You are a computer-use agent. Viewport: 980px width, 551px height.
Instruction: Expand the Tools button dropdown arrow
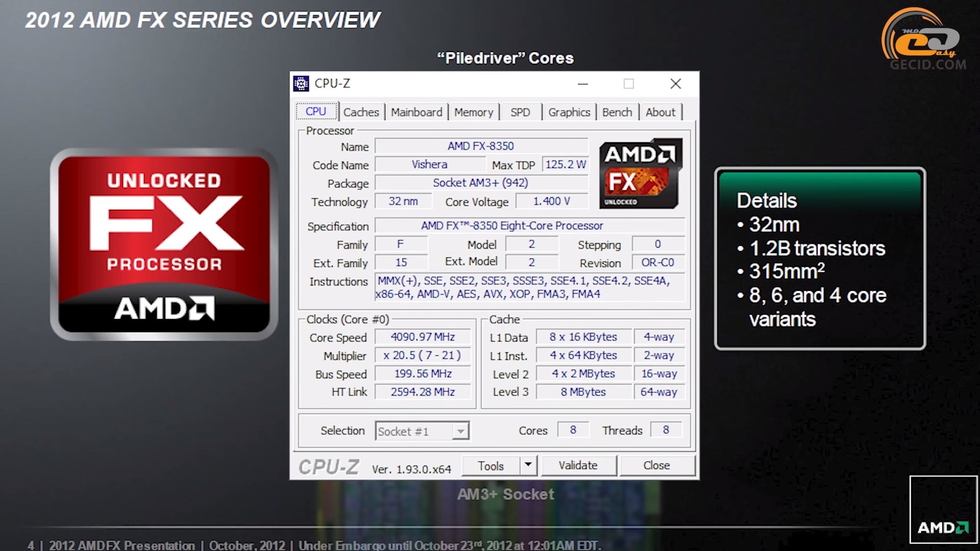click(528, 465)
